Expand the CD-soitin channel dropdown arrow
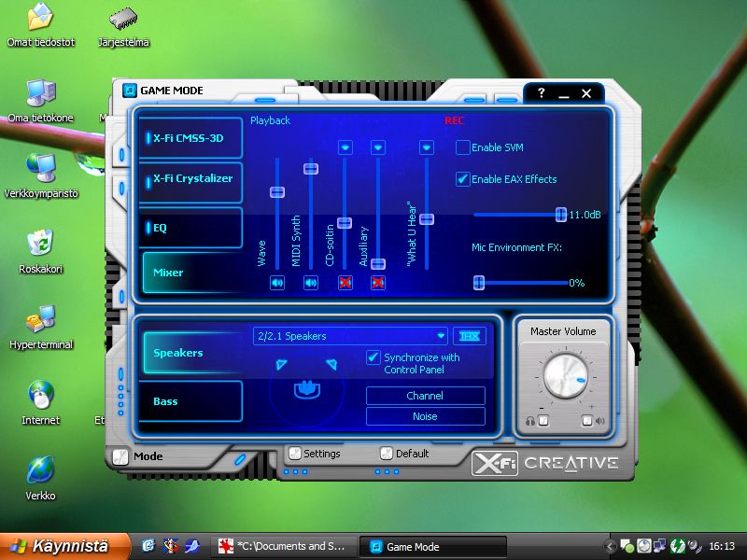747x560 pixels. point(345,147)
